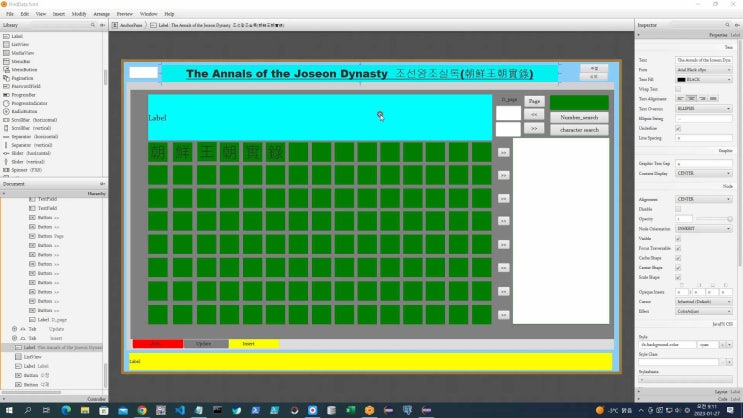Toggle the Wrap Text checkbox
Screen dimensions: 743x418
point(679,89)
